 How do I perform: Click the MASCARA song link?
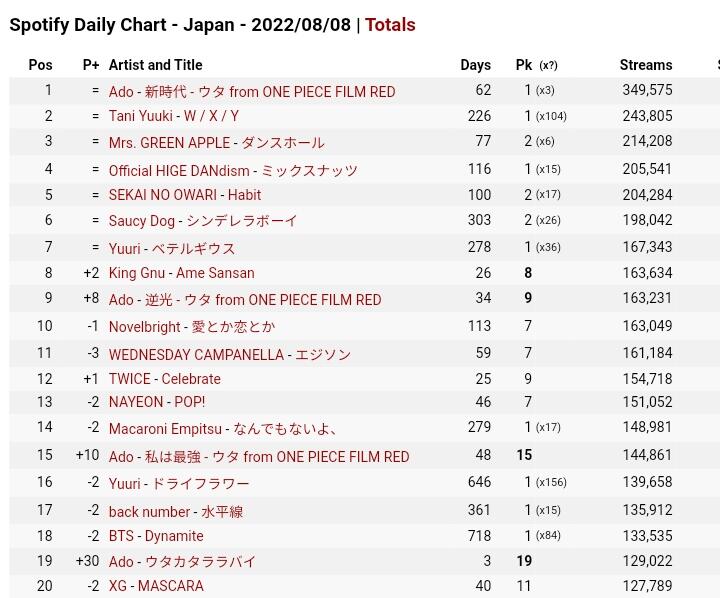[171, 586]
